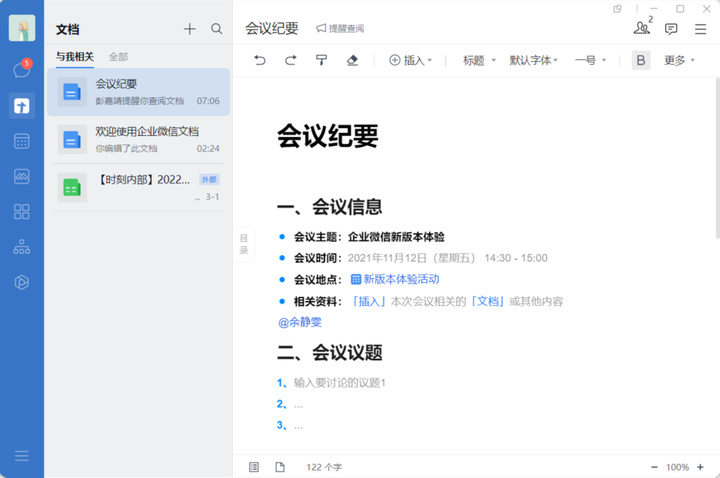
Task: Select the 与我相关 tab
Action: [x=75, y=56]
